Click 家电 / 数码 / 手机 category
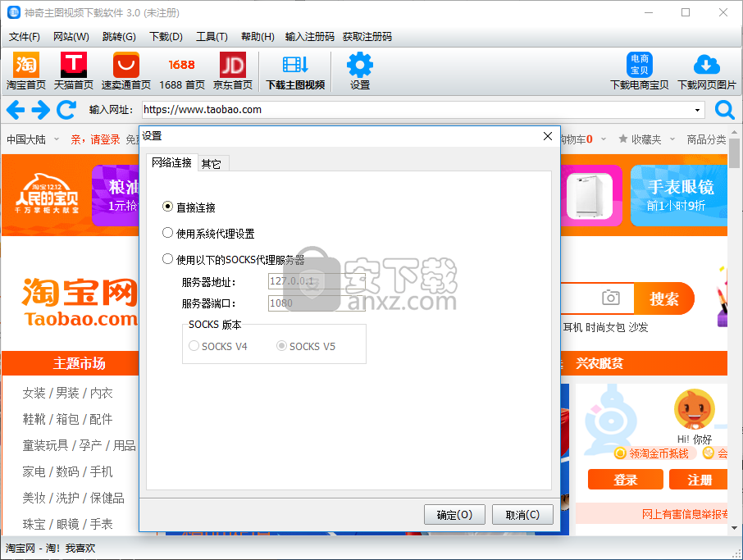The height and width of the screenshot is (560, 743). click(68, 472)
